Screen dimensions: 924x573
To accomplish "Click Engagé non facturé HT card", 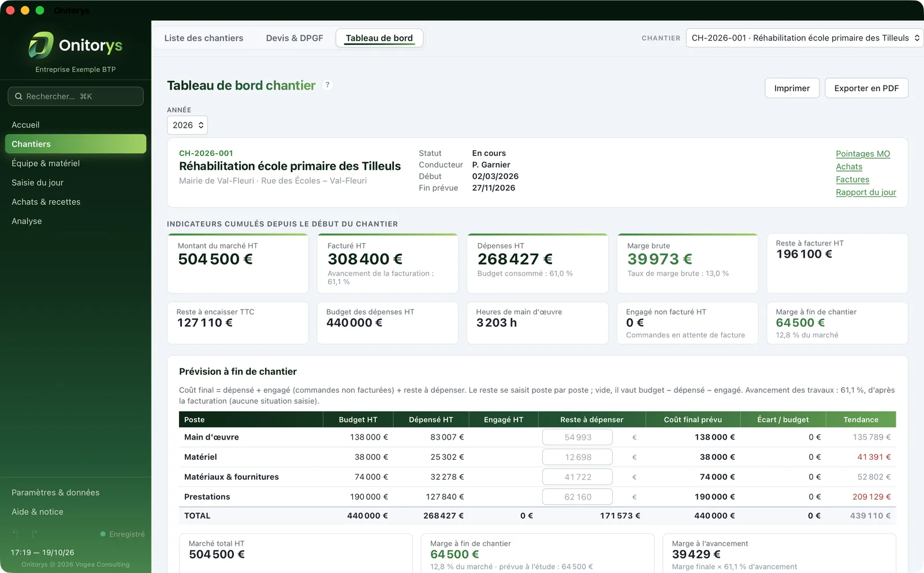I will (x=687, y=323).
